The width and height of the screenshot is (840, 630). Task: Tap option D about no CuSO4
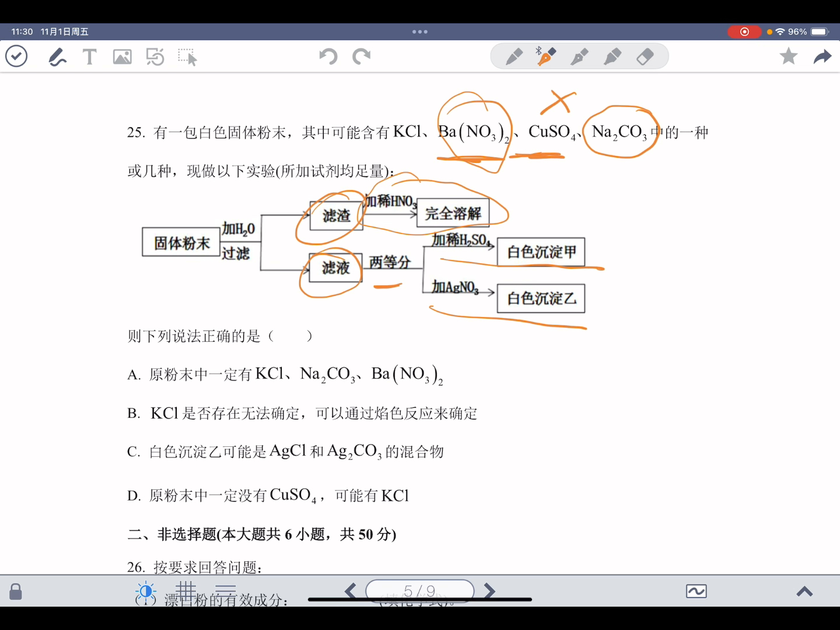coord(268,495)
